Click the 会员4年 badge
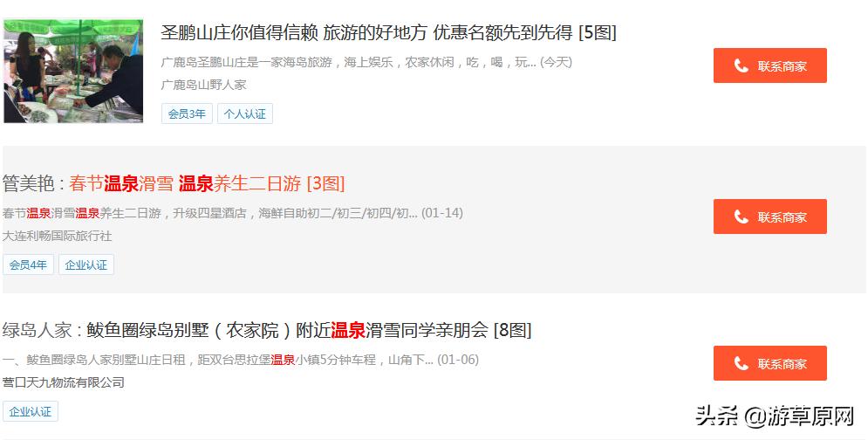This screenshot has height=440, width=868. [x=28, y=265]
